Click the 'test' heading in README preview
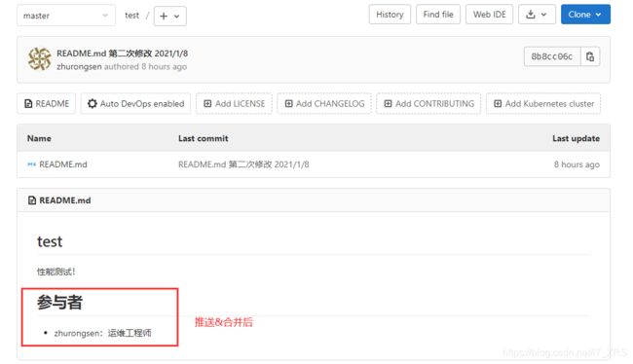Viewport: 633px width, 364px height. 50,241
